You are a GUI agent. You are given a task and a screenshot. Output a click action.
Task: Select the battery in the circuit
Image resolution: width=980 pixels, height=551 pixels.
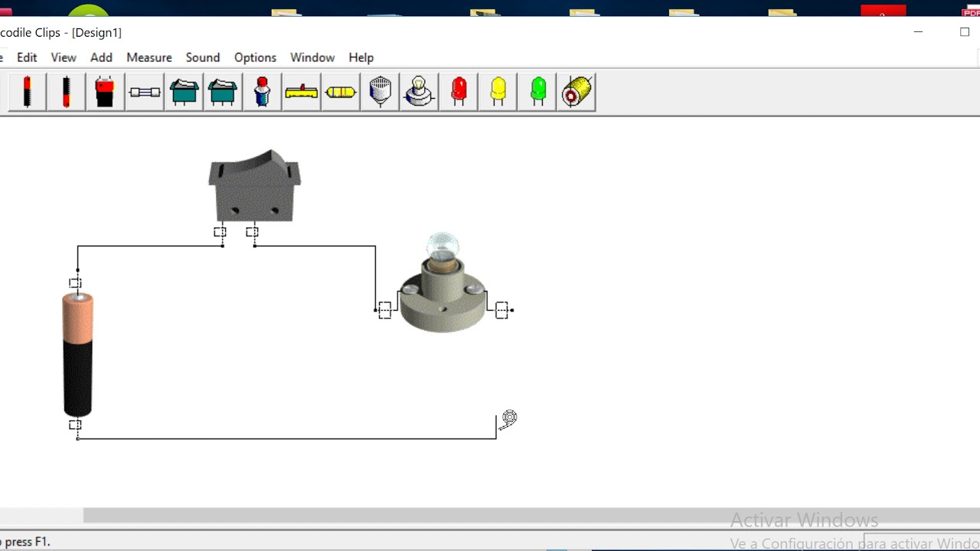coord(77,354)
